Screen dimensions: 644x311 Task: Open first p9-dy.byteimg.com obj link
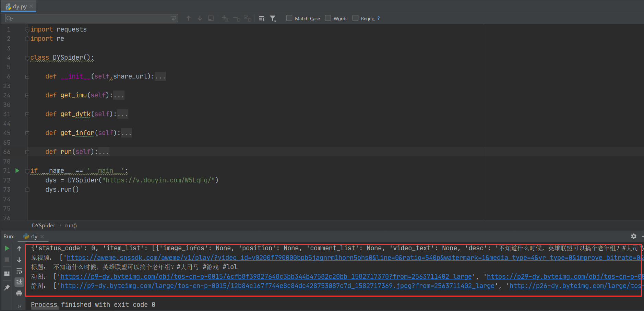266,276
